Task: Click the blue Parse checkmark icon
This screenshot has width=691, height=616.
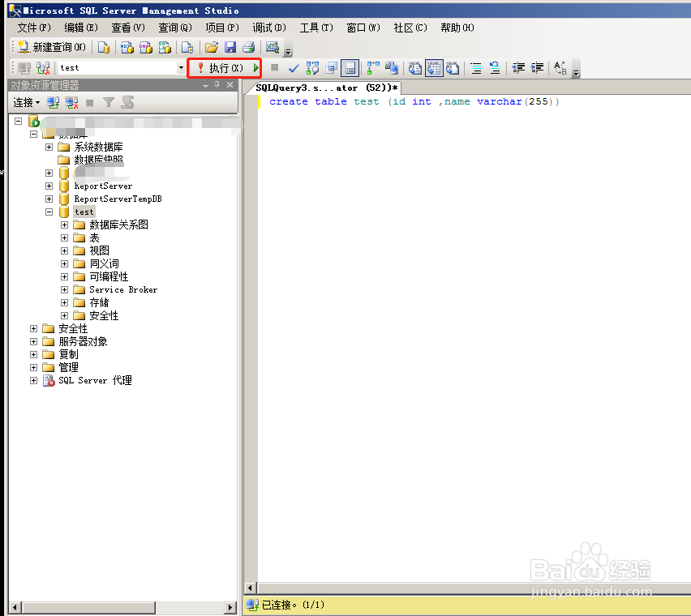Action: pyautogui.click(x=294, y=68)
